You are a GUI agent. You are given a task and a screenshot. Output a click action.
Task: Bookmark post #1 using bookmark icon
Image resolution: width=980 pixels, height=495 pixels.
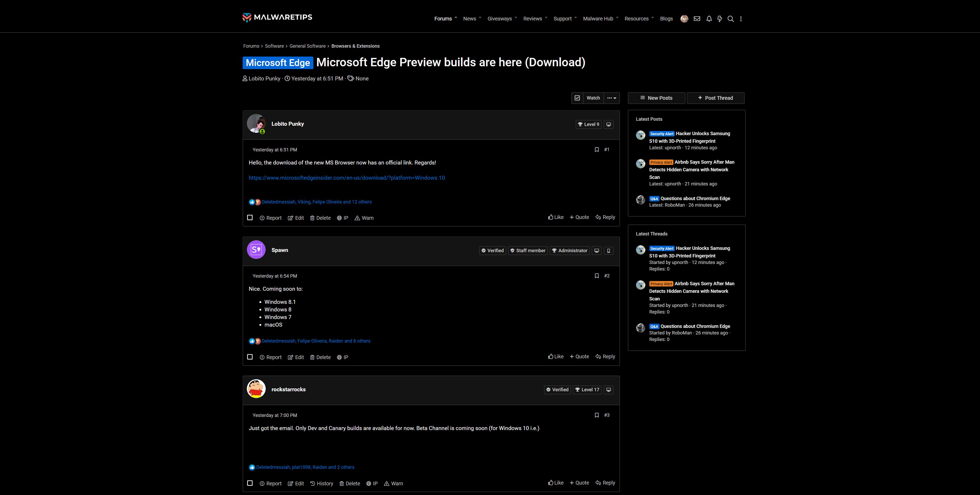[597, 149]
